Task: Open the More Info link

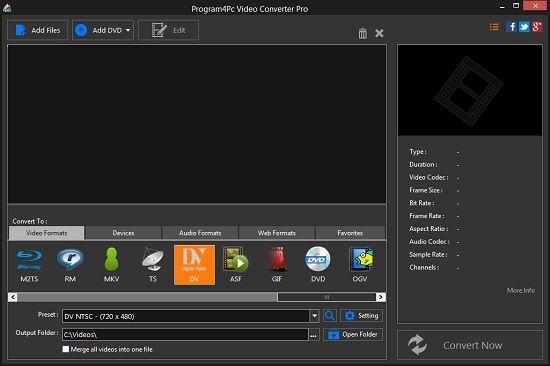Action: tap(521, 290)
